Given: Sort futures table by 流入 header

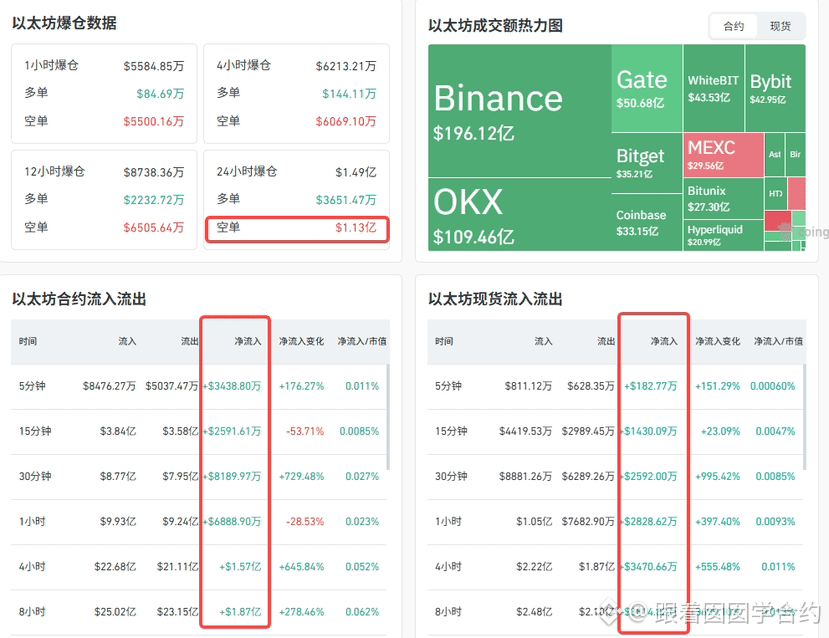Looking at the screenshot, I should click(x=127, y=341).
